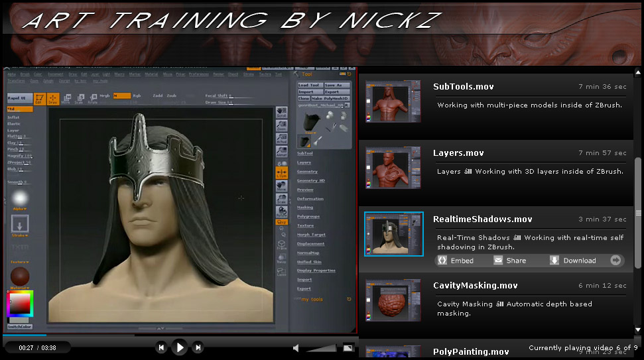Toggle the Rgb channel
Screen dimensions: 644x360
click(137, 95)
